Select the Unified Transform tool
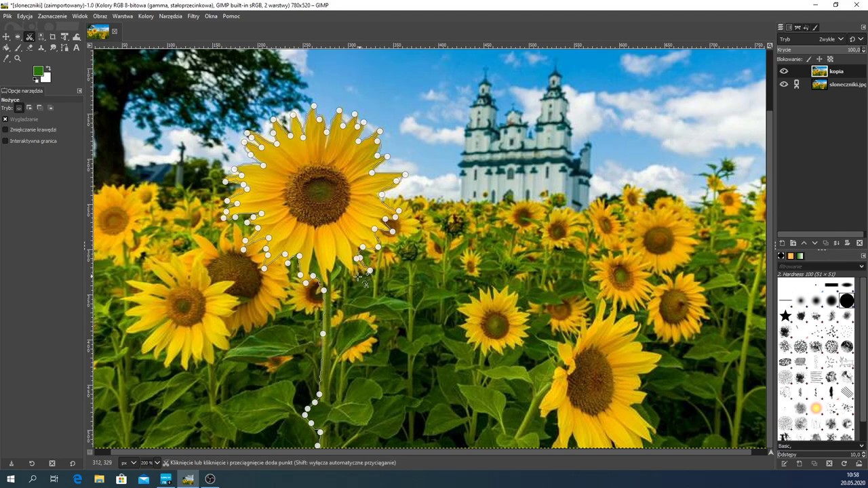 [x=64, y=37]
